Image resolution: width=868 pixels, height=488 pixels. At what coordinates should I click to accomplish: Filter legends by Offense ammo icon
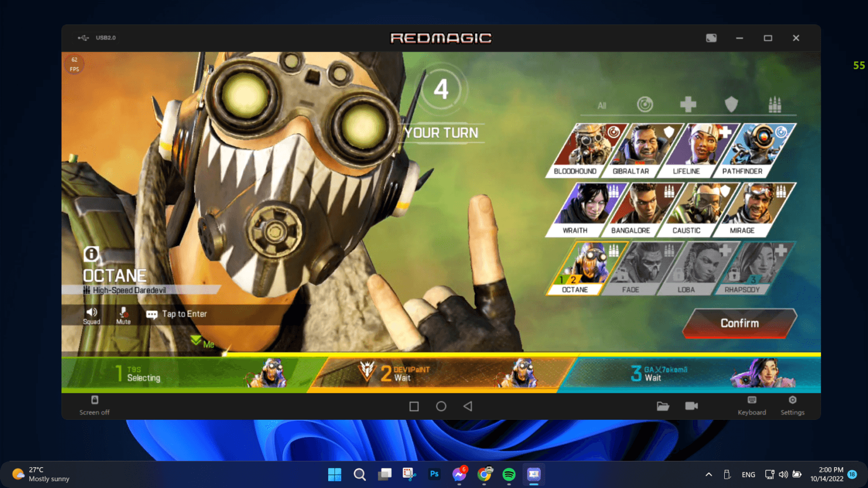tap(775, 105)
